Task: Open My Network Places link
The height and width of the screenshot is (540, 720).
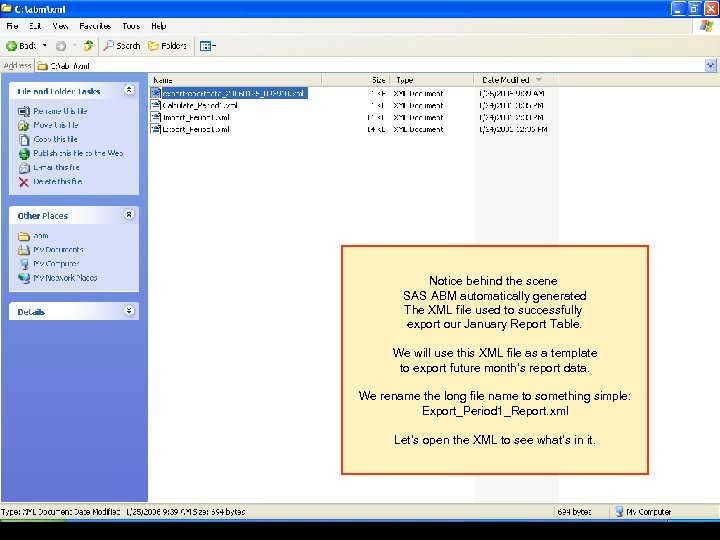Action: point(65,278)
